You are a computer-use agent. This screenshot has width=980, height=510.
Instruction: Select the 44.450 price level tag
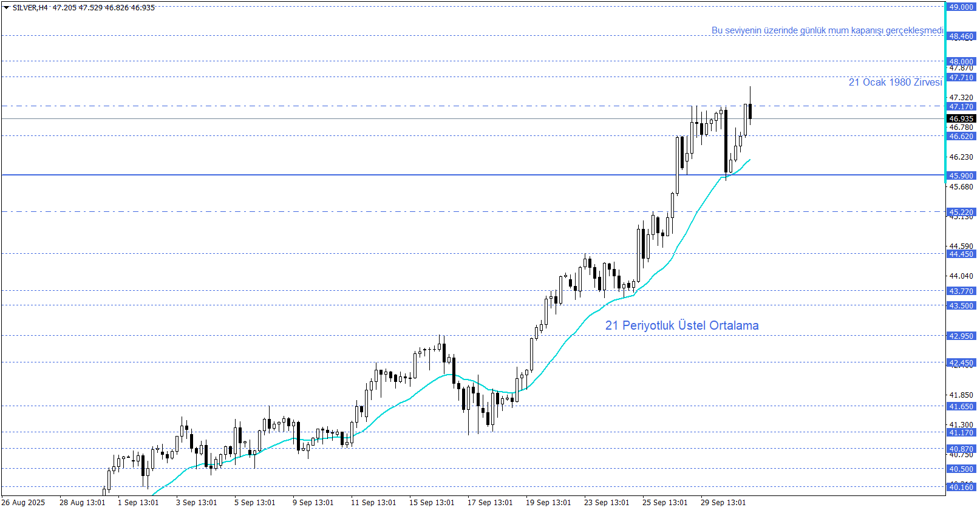tap(961, 254)
